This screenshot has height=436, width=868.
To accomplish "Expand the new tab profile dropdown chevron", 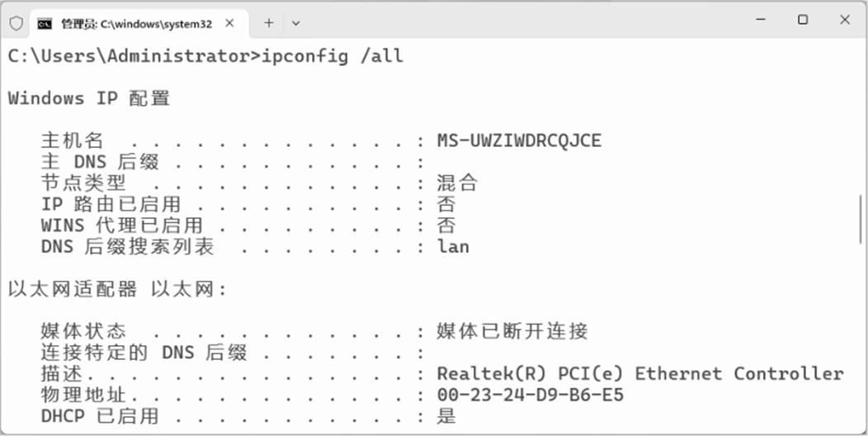I will tap(296, 23).
